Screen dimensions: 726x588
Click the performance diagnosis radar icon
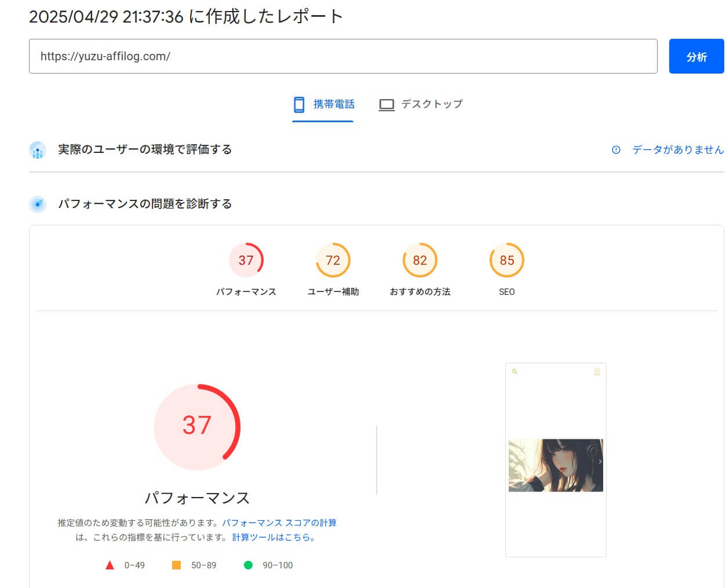point(38,204)
